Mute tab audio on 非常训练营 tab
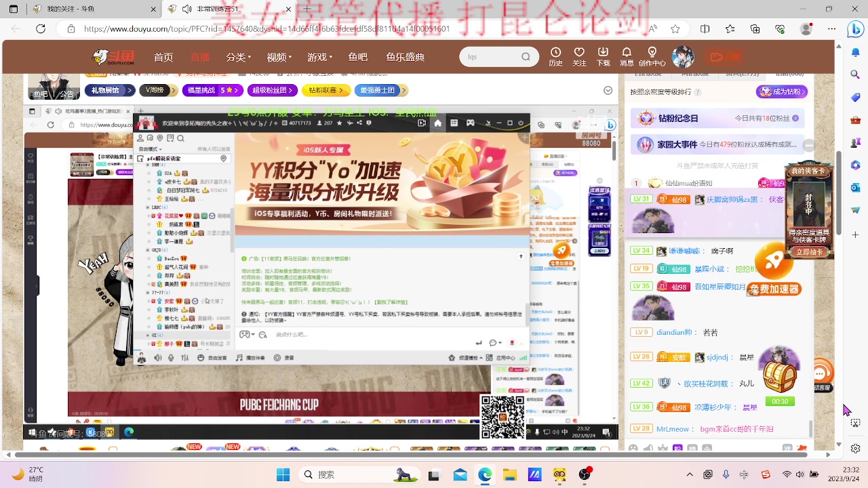This screenshot has height=488, width=868. [187, 9]
